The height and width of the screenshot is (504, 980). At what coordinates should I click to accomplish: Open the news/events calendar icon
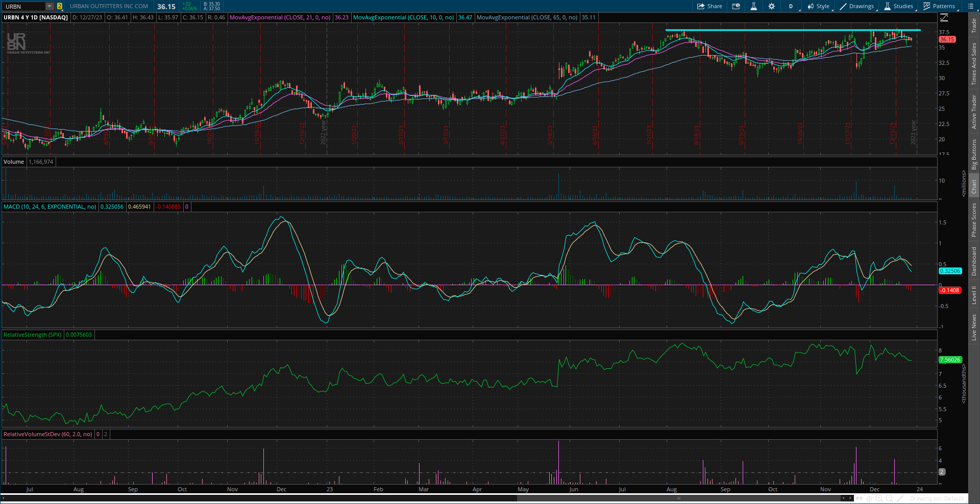736,6
